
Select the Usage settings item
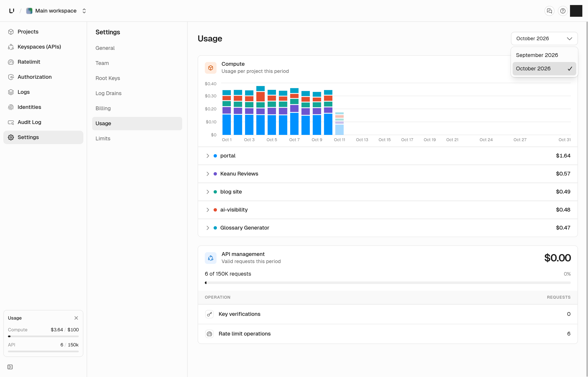(137, 123)
